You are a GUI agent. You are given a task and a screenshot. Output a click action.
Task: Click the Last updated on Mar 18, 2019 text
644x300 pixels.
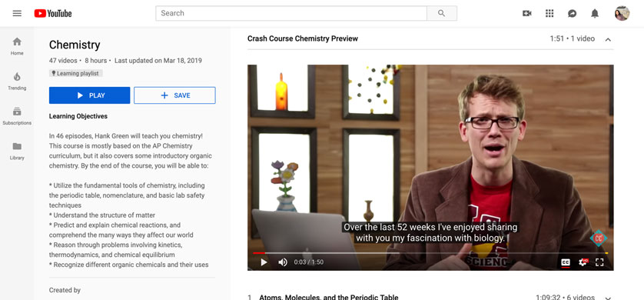click(158, 61)
